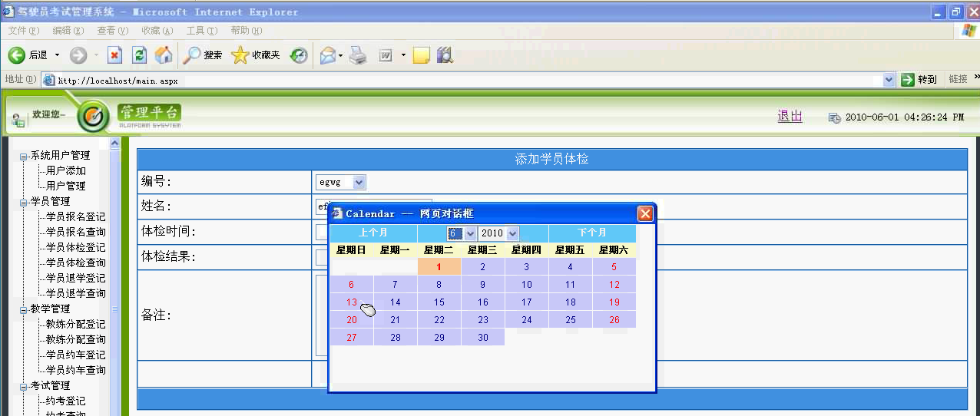Open 教练分配登记 in the tree
This screenshot has width=980, height=416.
click(76, 324)
